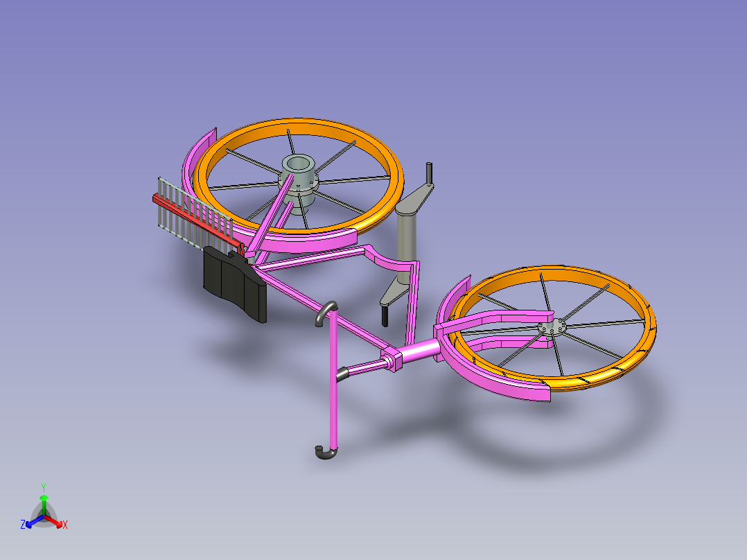Screen dimensions: 747x560
Task: Select the long vertical pink tube
Action: [x=333, y=379]
